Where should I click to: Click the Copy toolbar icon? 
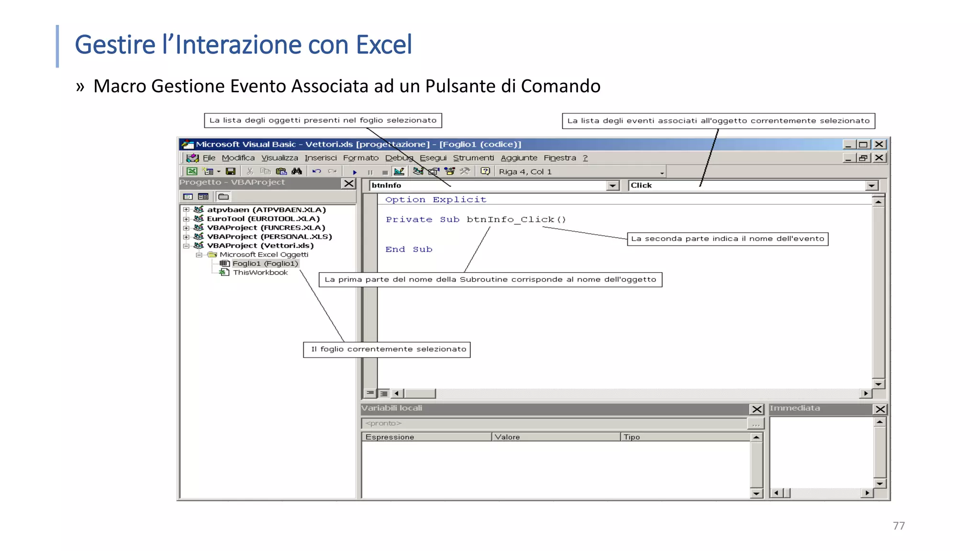pos(265,171)
